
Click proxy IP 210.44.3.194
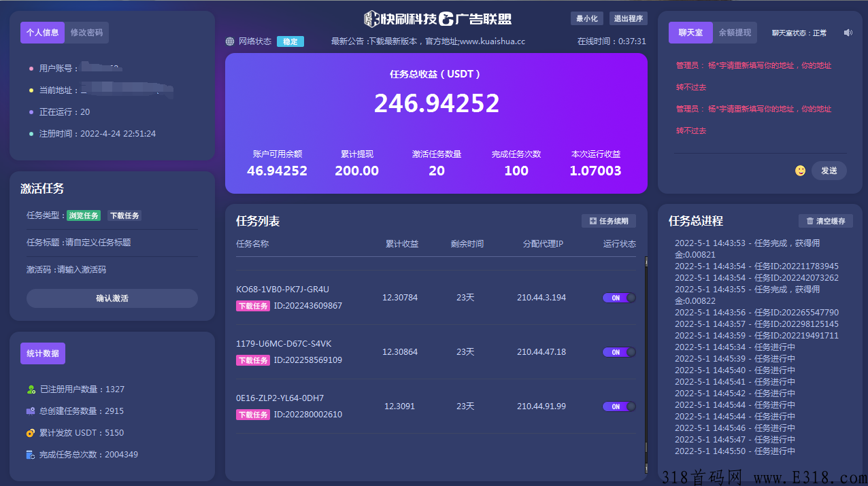pyautogui.click(x=541, y=298)
